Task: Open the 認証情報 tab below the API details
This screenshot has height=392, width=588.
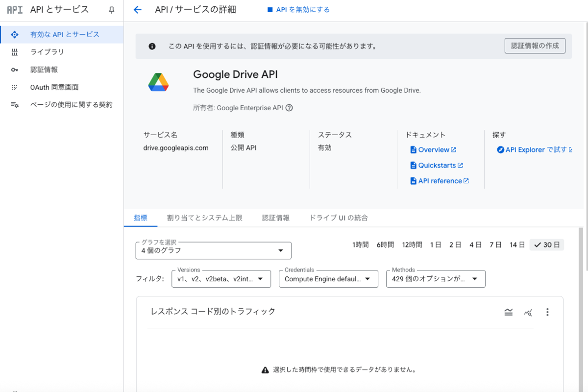Action: [x=276, y=218]
